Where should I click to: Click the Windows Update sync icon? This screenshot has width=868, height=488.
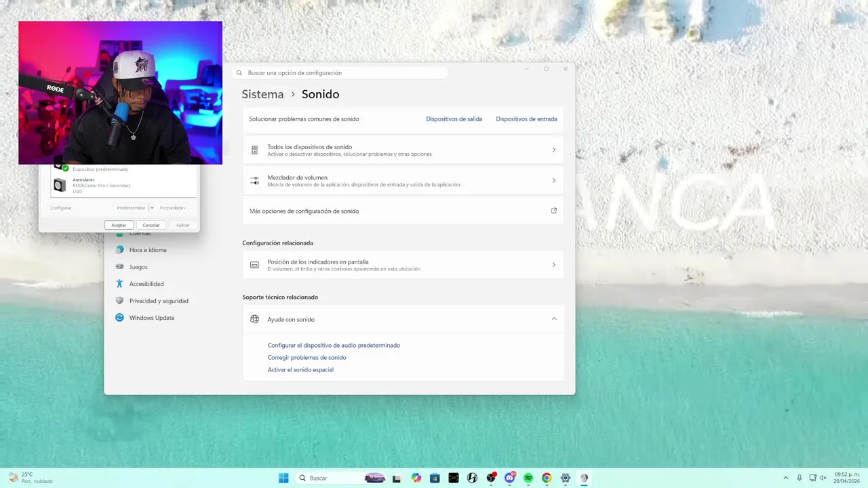[119, 318]
